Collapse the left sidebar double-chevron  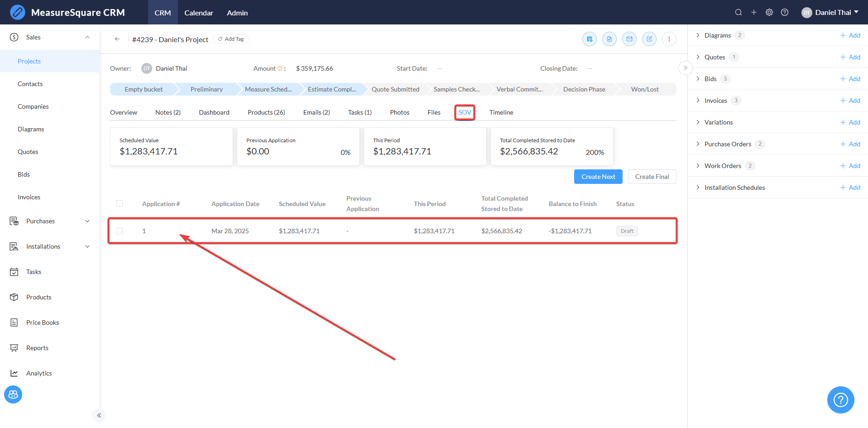pos(99,415)
